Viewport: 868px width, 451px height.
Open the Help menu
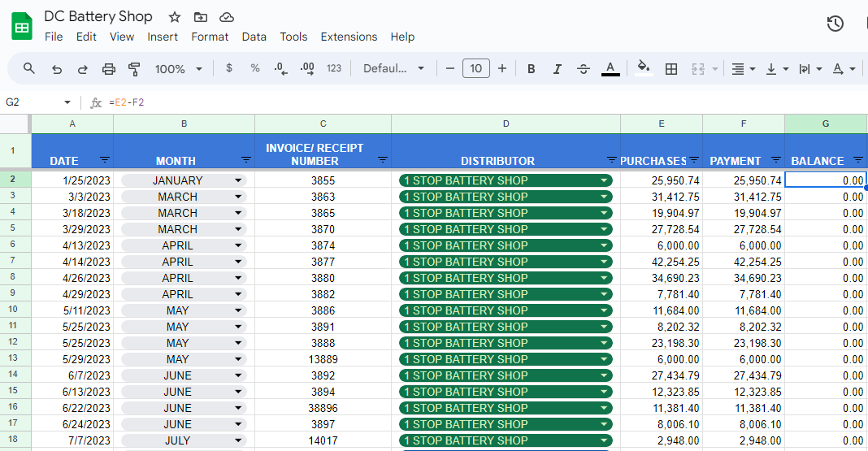point(402,37)
